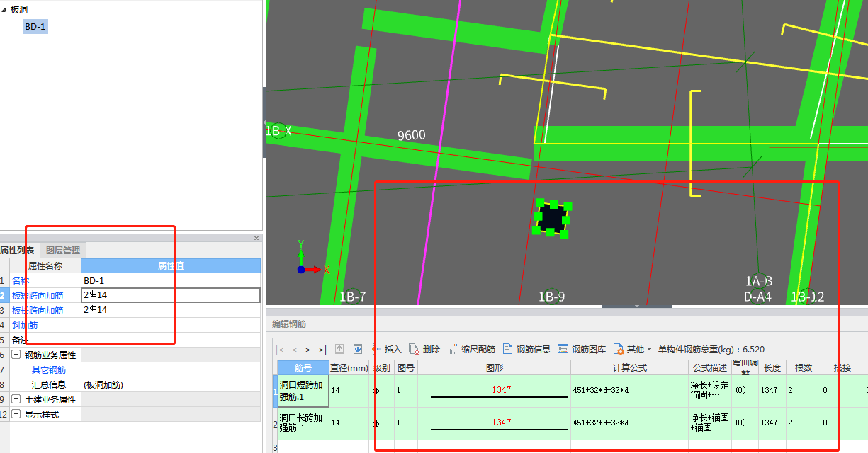Click the 根数 column header
The width and height of the screenshot is (868, 453).
[804, 367]
